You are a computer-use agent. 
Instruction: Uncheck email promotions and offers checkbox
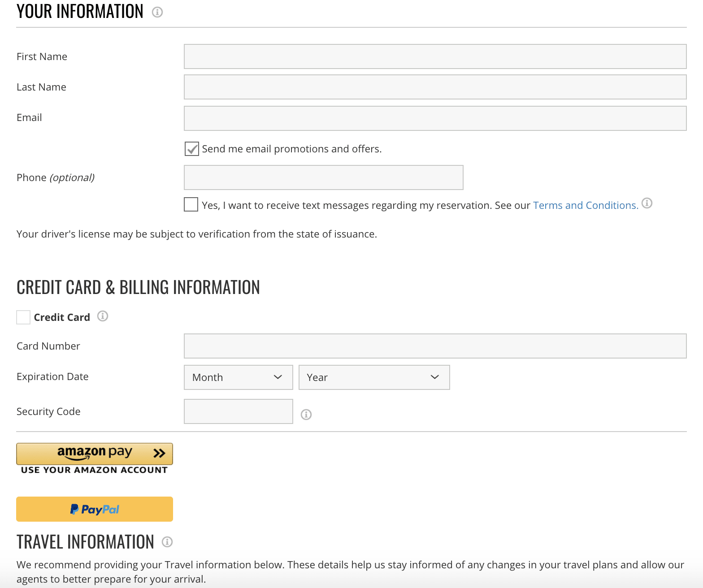pos(191,149)
